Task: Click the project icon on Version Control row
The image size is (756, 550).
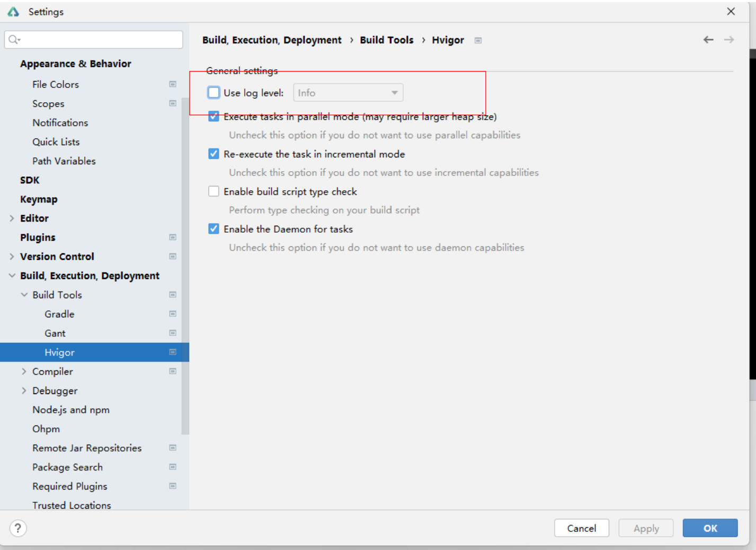Action: click(173, 256)
